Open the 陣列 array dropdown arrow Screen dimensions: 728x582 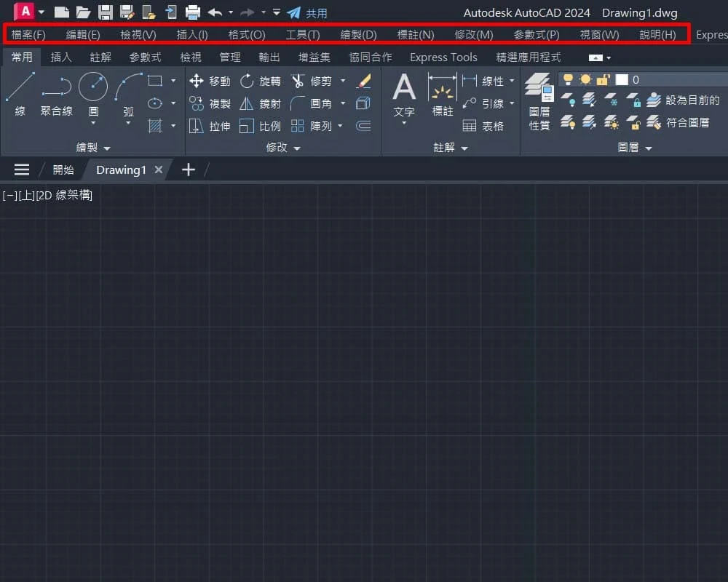(340, 126)
